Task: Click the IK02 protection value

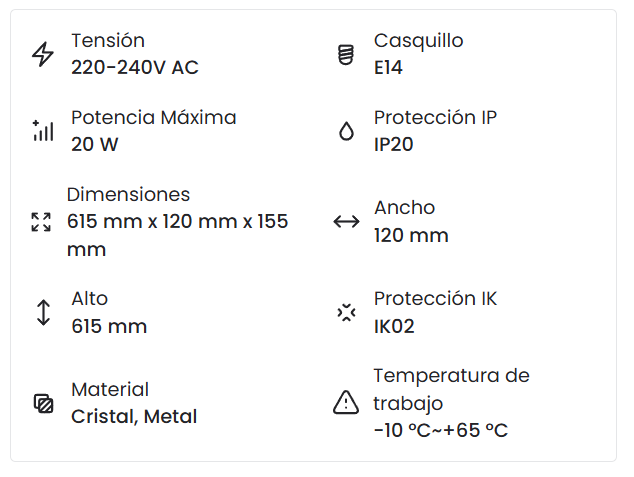Action: coord(394,326)
